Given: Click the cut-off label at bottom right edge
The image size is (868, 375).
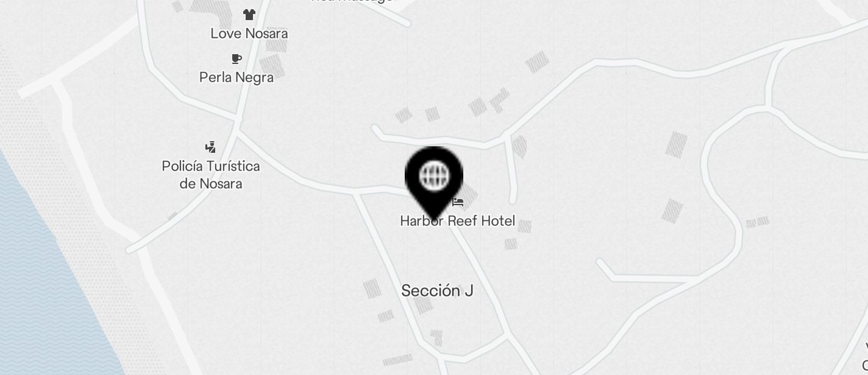Looking at the screenshot, I should click(x=866, y=357).
